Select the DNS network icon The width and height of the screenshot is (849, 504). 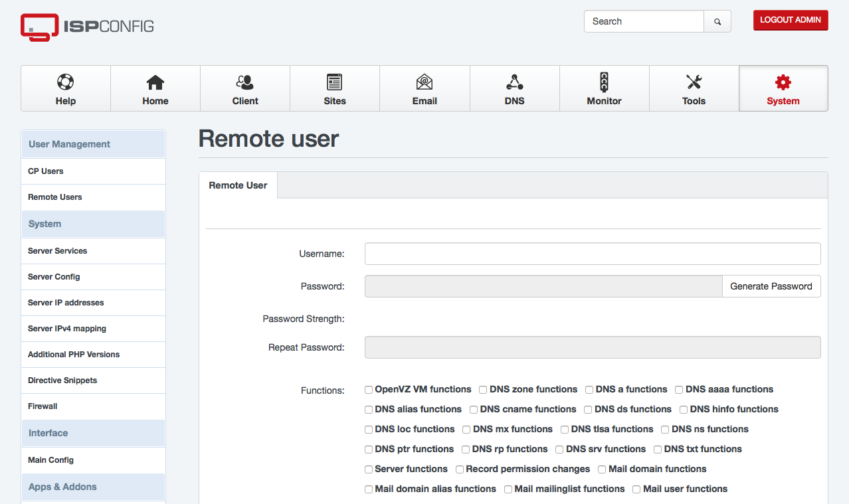coord(514,82)
